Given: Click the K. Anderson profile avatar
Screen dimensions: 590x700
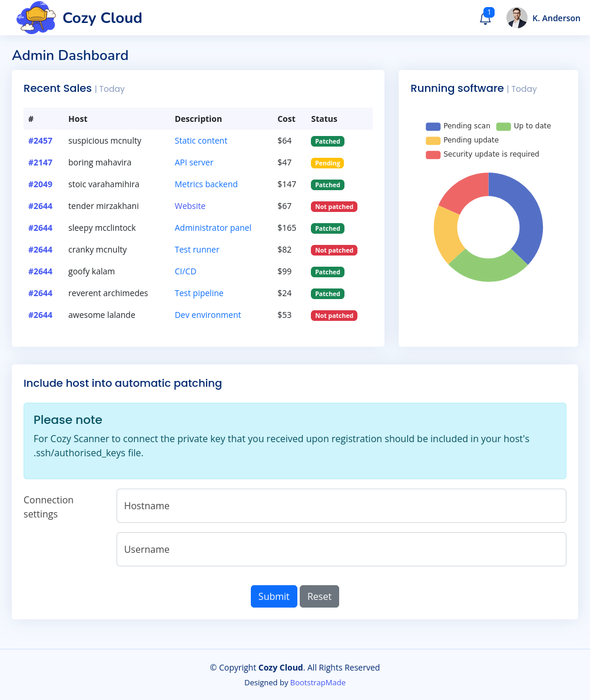Looking at the screenshot, I should 516,18.
